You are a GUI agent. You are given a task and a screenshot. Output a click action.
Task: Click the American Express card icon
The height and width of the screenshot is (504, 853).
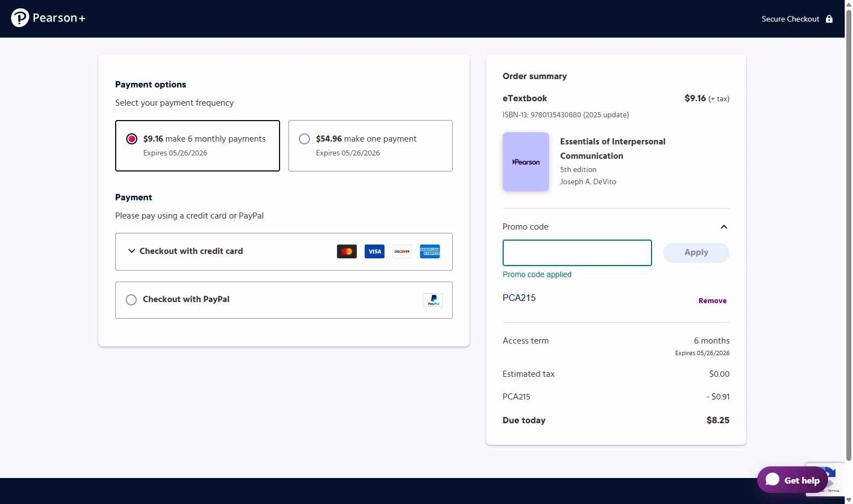tap(430, 252)
